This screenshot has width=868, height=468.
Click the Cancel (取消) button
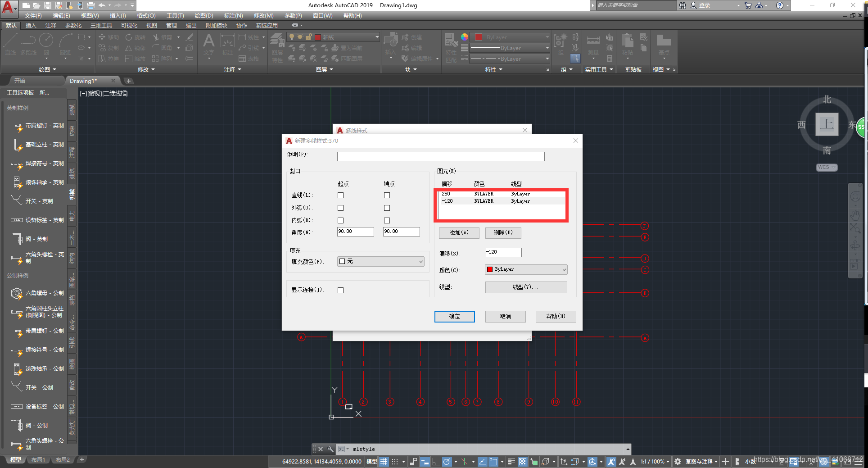505,317
